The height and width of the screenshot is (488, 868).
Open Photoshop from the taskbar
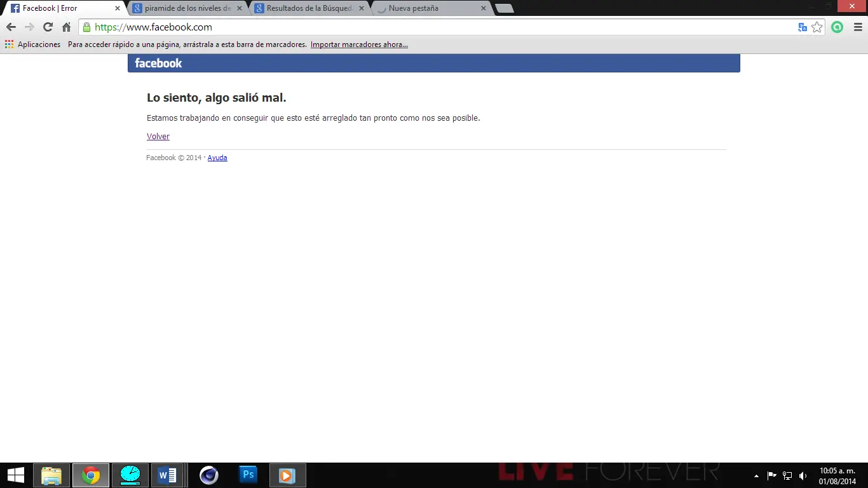coord(248,475)
